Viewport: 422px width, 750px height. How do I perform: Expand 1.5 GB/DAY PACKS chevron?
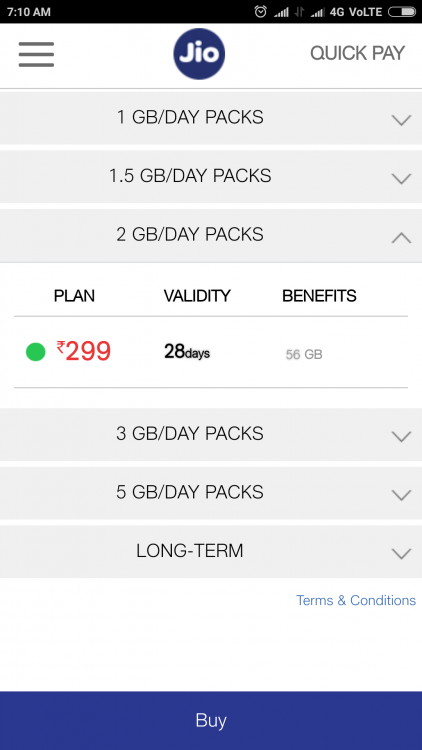tap(401, 178)
